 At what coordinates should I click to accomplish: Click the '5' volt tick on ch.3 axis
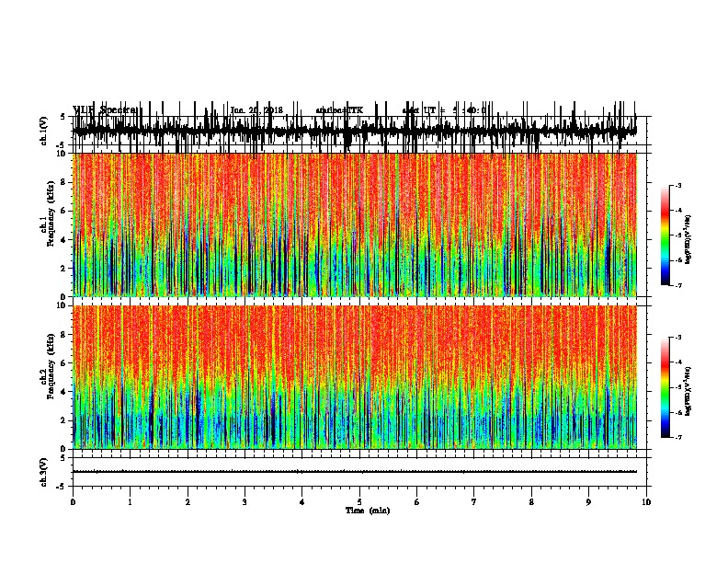click(63, 458)
